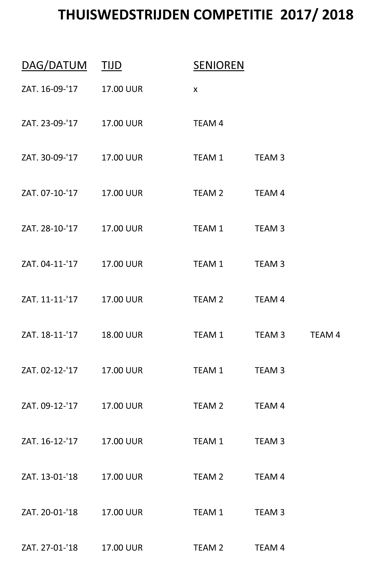Viewport: 392px width, 569px height.
Task: Click the date ZAT. 16-09-'17
Action: click(x=50, y=89)
